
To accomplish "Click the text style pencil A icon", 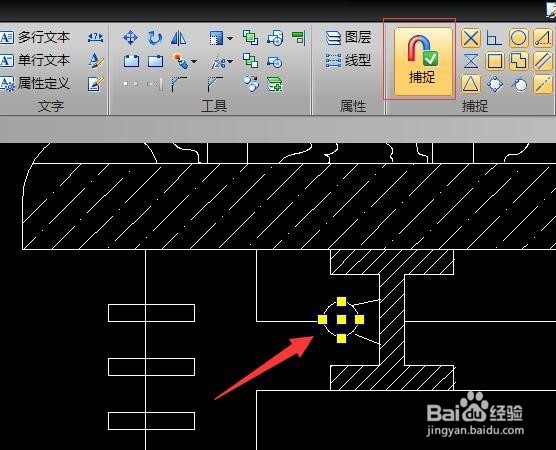I will pyautogui.click(x=96, y=60).
